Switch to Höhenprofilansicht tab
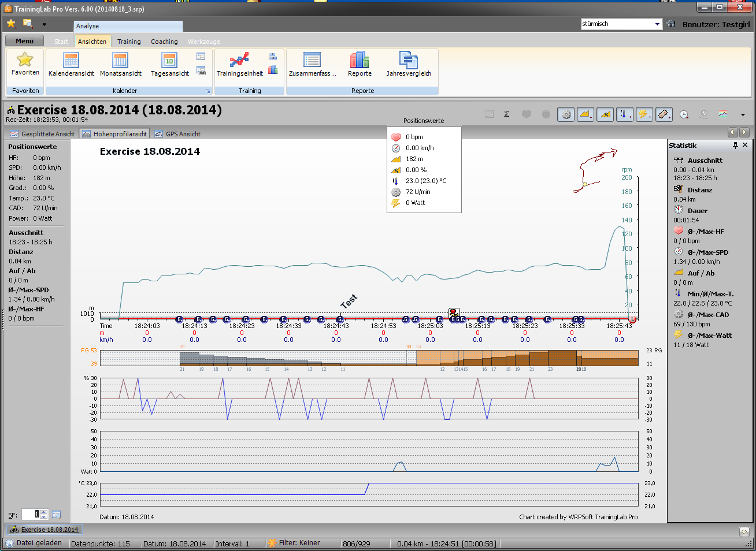The image size is (756, 551). (x=114, y=133)
